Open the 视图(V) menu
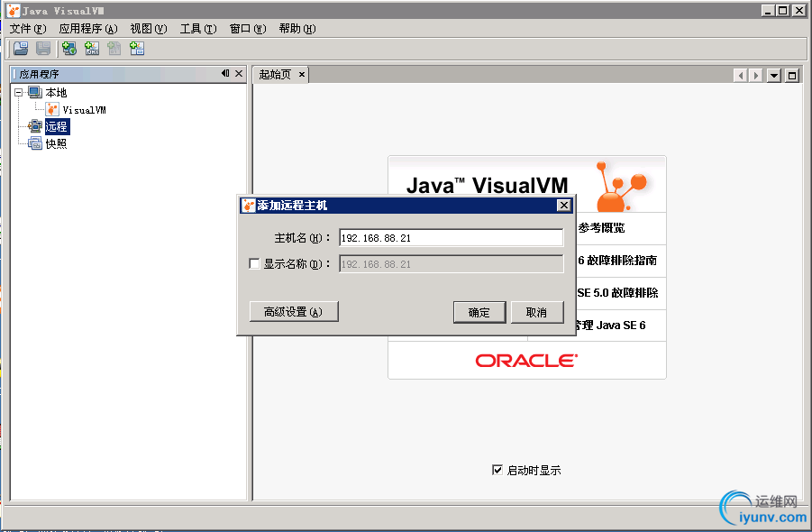Image resolution: width=812 pixels, height=532 pixels. [x=148, y=29]
